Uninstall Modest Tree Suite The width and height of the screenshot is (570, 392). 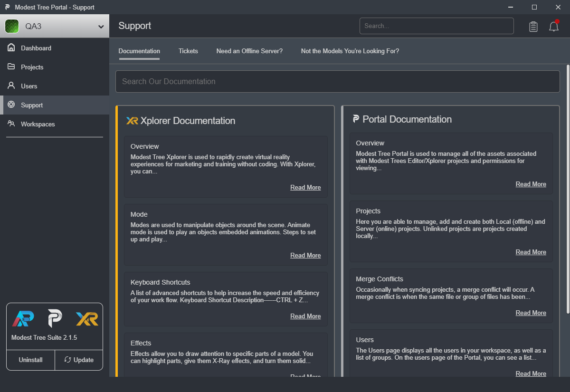click(x=30, y=360)
